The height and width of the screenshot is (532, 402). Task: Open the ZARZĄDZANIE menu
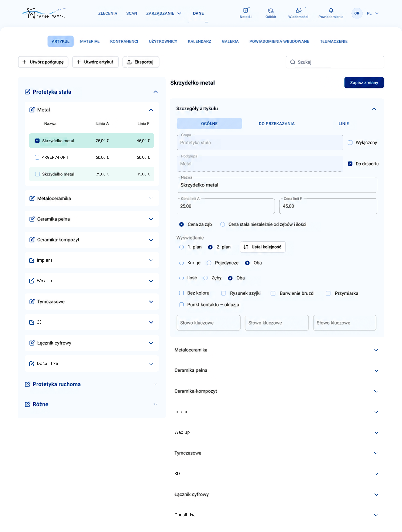pyautogui.click(x=164, y=13)
